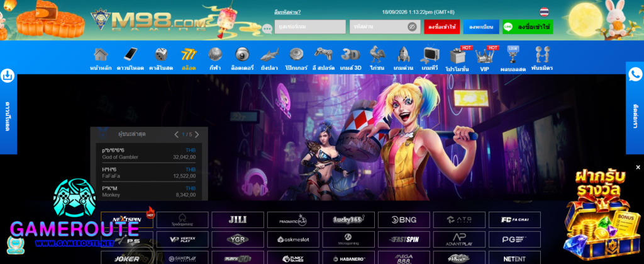Click the FaFaFa winner row
Viewport: 644px width, 264px height.
[148, 173]
